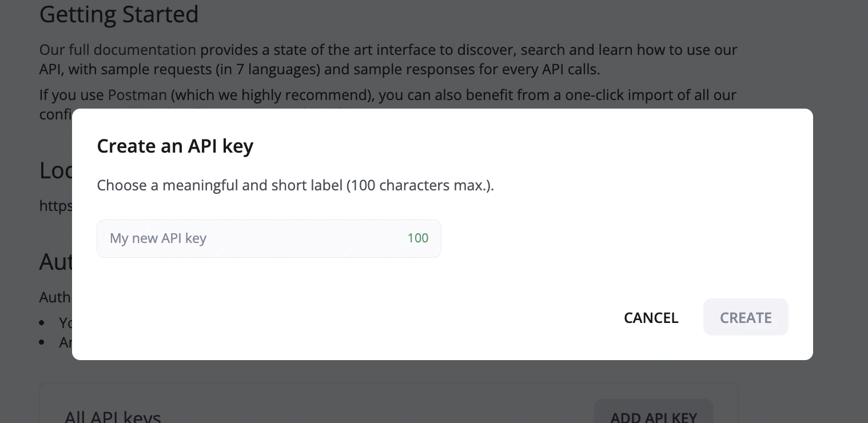Screen dimensions: 868x423
Task: Click the https URL under the Loc heading
Action: (x=54, y=206)
